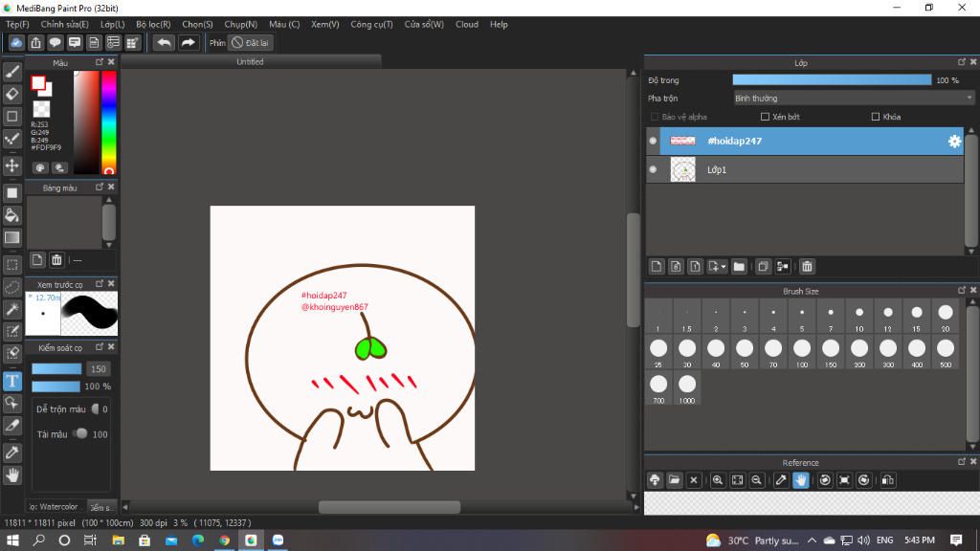
Task: Open File Explorer from taskbar
Action: point(118,540)
